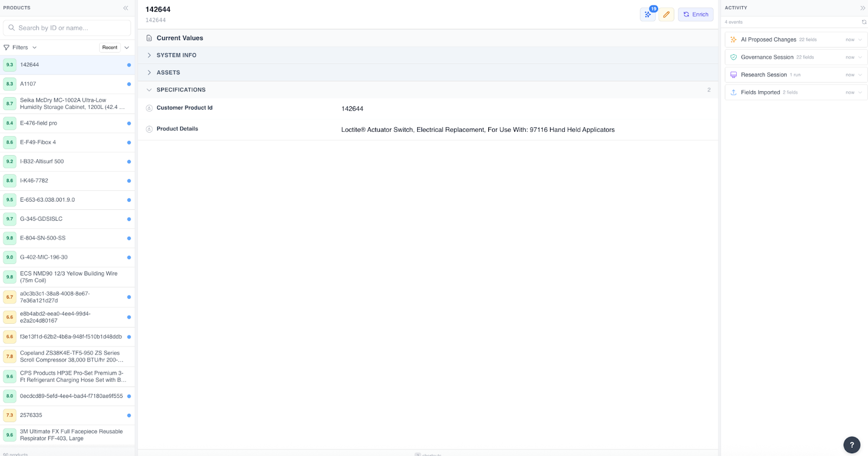The width and height of the screenshot is (868, 456).
Task: Click the AI sparkle icon with badge 19
Action: click(648, 15)
